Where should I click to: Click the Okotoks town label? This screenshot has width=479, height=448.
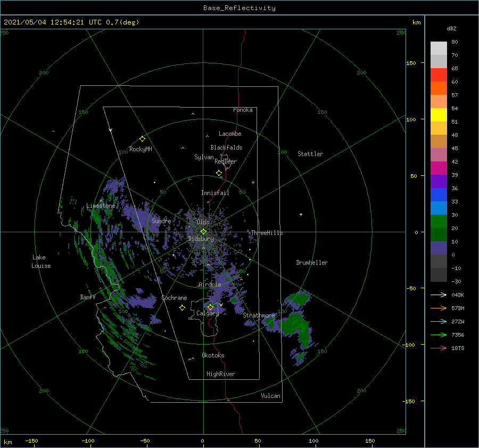(213, 355)
